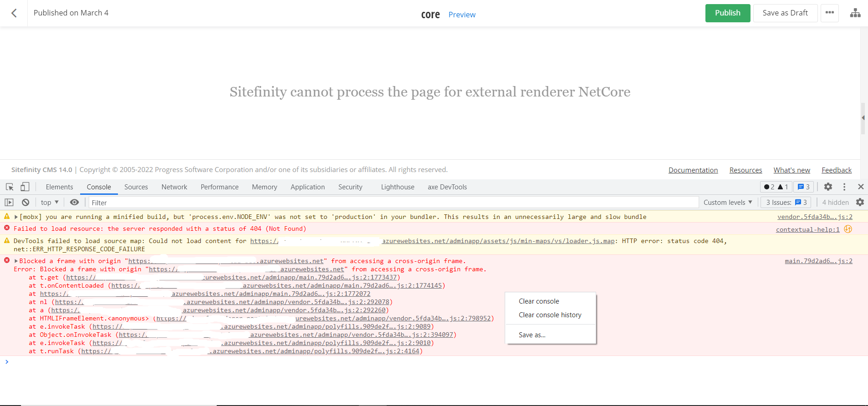Viewport: 868px width, 406px height.
Task: Open the page structure hierarchy icon
Action: point(855,13)
